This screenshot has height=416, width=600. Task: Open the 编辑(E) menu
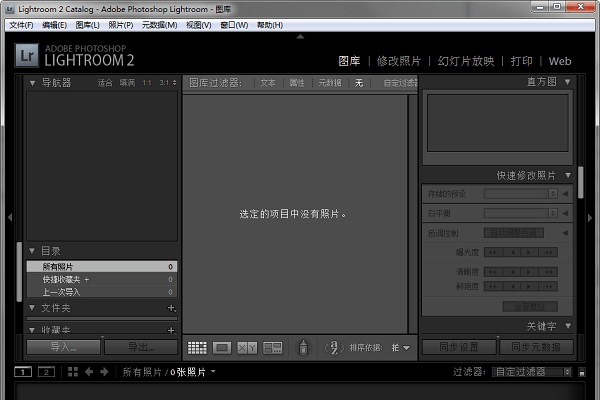(54, 25)
